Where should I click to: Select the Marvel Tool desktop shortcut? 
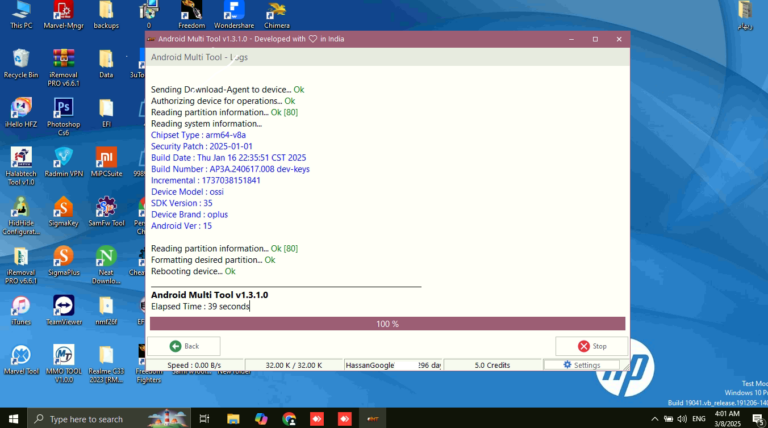click(x=21, y=359)
